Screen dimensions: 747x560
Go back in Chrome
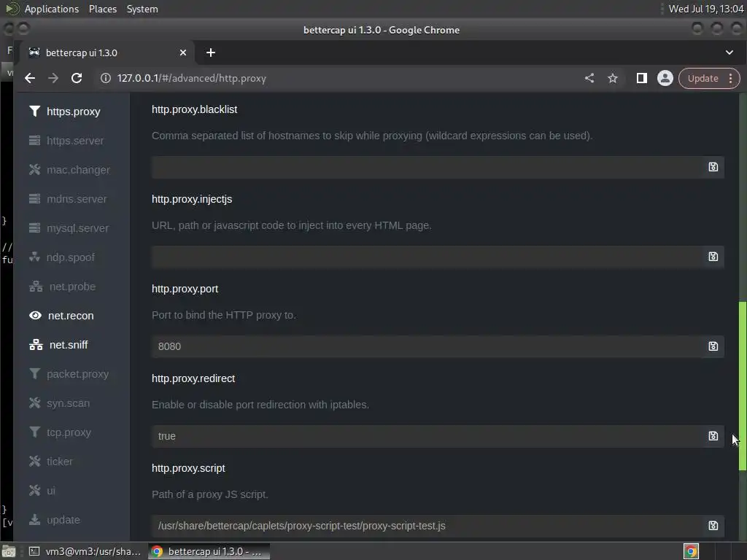tap(30, 78)
